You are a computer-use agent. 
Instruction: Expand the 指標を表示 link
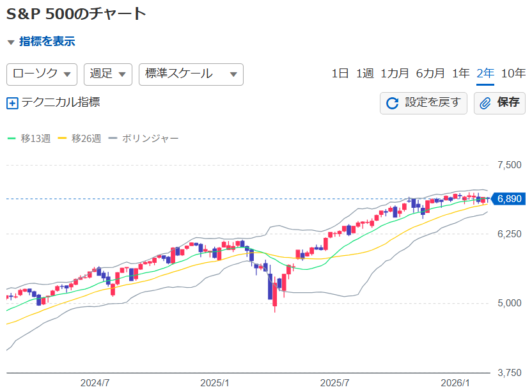47,42
